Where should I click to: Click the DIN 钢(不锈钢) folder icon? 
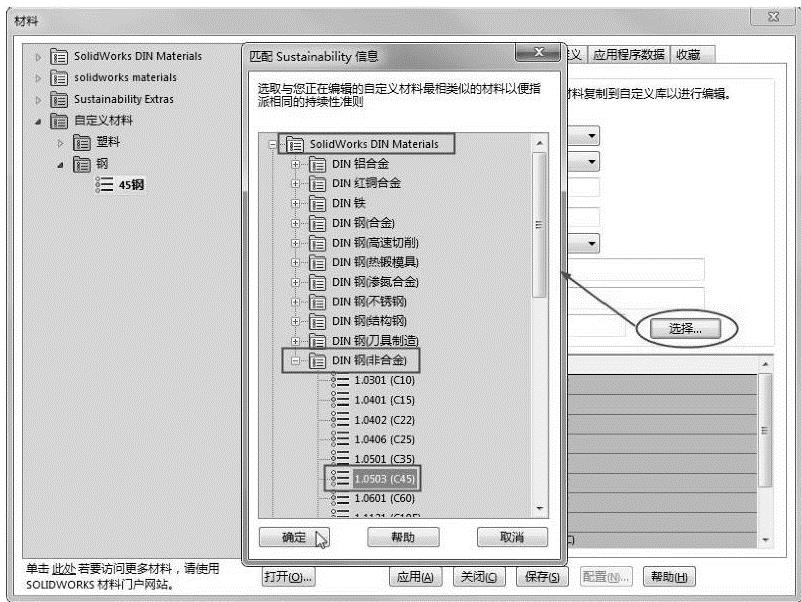point(317,302)
